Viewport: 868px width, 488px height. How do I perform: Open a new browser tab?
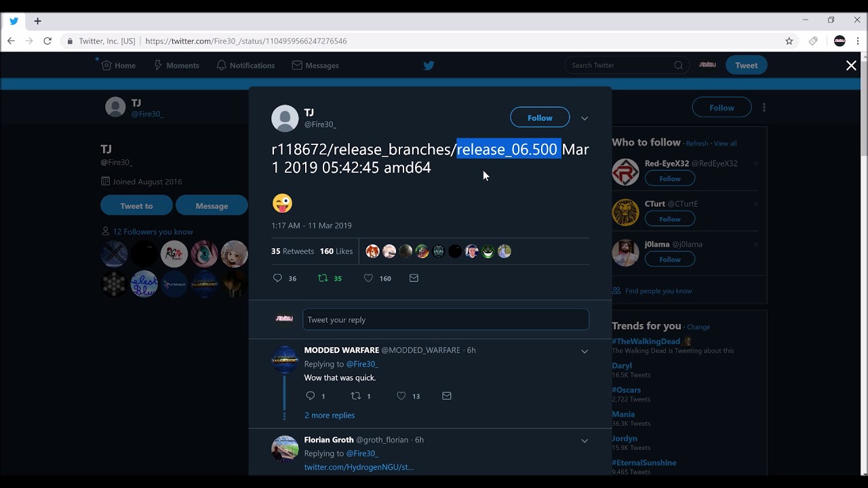37,21
